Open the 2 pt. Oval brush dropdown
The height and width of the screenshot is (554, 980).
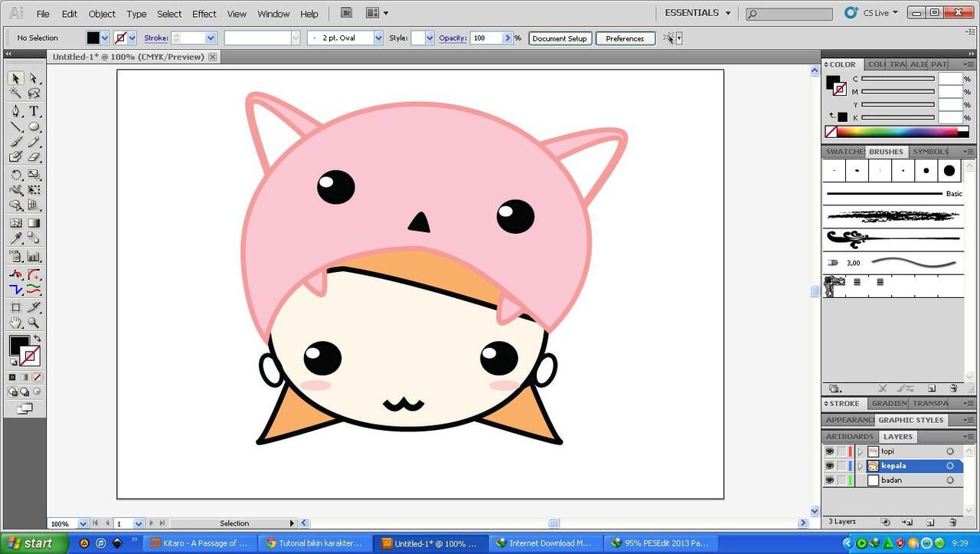click(378, 38)
